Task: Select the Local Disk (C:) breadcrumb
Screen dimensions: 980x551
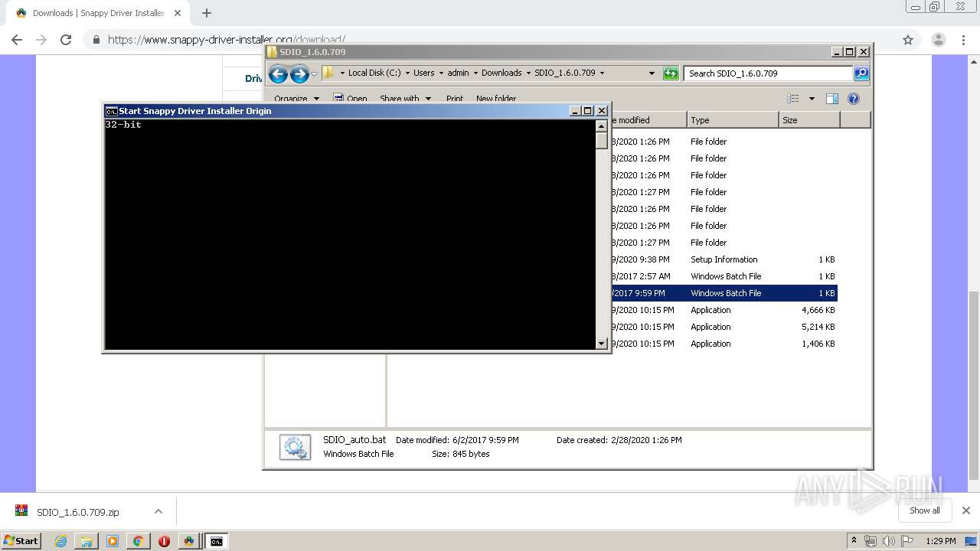Action: coord(374,73)
